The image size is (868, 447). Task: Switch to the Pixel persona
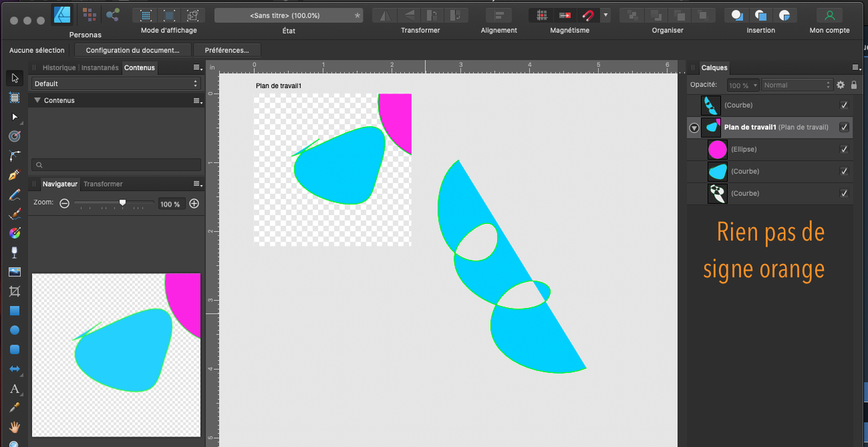[88, 15]
